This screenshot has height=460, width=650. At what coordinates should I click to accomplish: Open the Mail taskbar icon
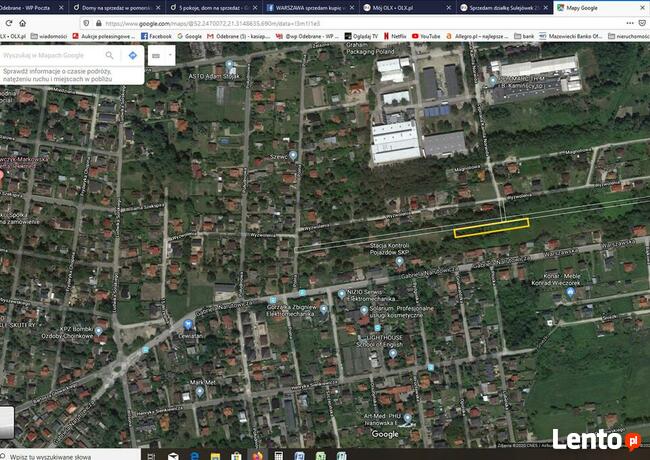[x=173, y=455]
